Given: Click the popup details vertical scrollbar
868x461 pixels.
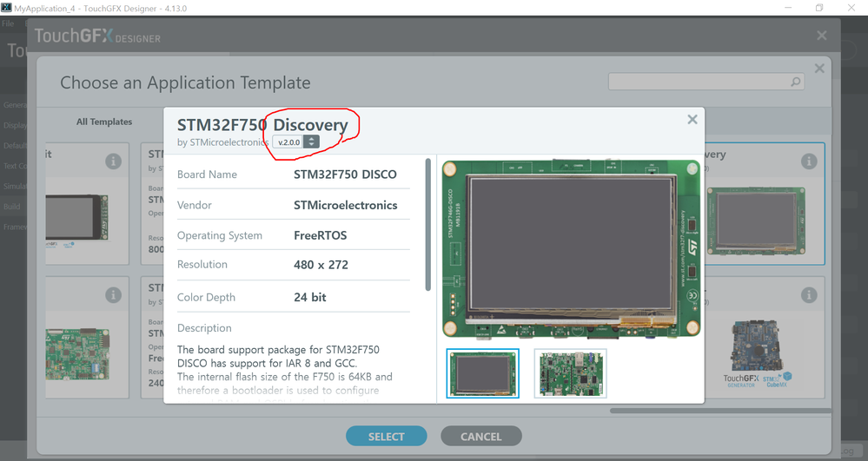Looking at the screenshot, I should pyautogui.click(x=427, y=224).
